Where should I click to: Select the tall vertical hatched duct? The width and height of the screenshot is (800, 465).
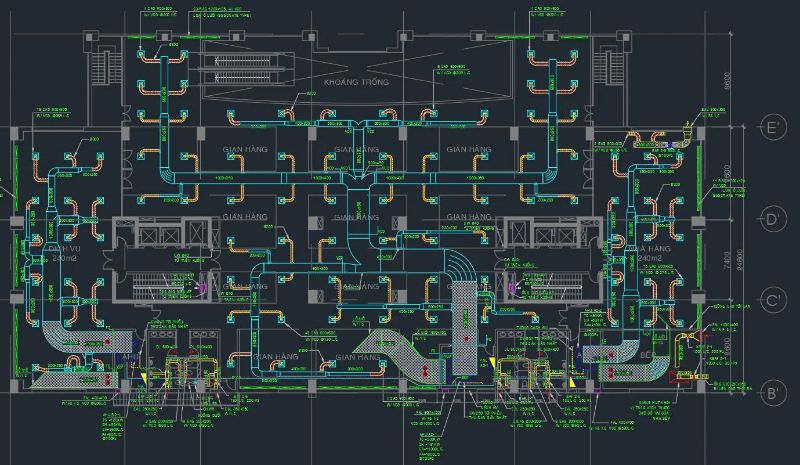(464, 329)
